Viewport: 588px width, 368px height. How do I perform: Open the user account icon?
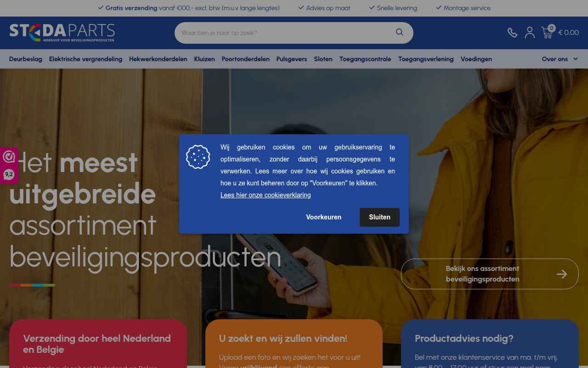[530, 33]
